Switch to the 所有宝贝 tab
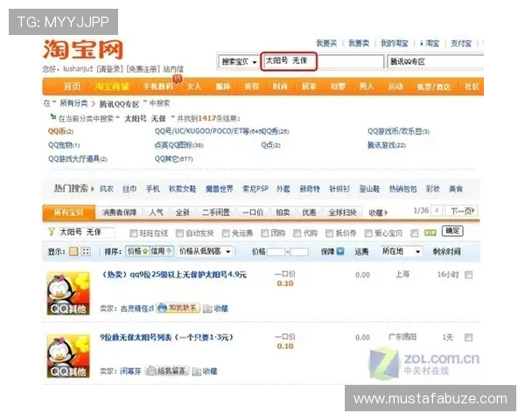This screenshot has height=420, width=525. coord(68,213)
